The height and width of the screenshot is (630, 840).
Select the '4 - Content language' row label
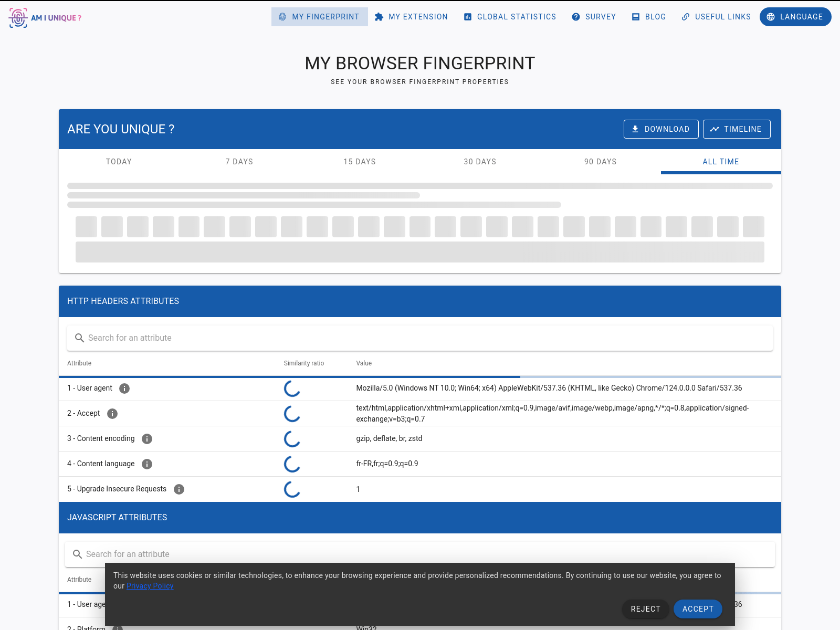click(x=101, y=464)
